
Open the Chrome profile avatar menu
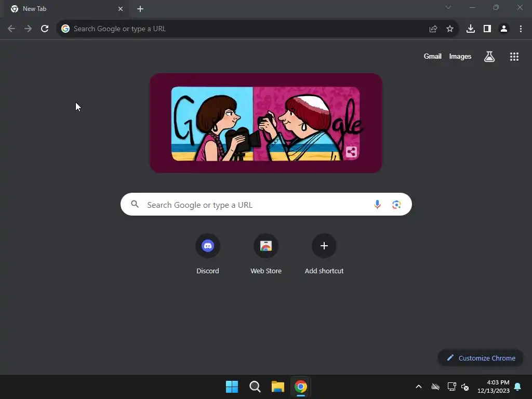504,29
